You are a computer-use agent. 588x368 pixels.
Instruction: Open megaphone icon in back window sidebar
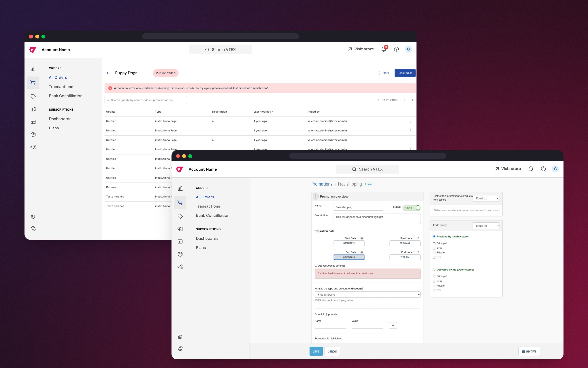click(33, 109)
